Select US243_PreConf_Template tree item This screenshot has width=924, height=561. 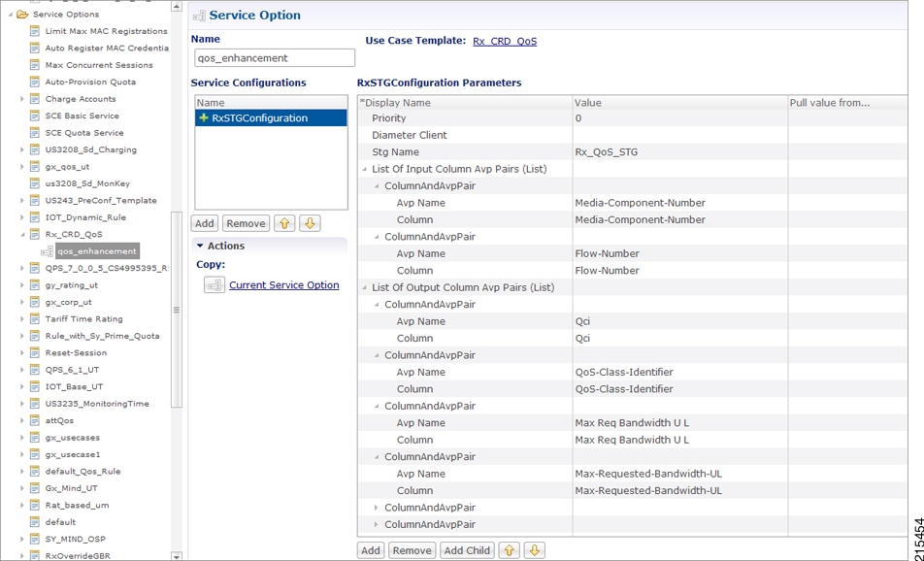(x=101, y=200)
